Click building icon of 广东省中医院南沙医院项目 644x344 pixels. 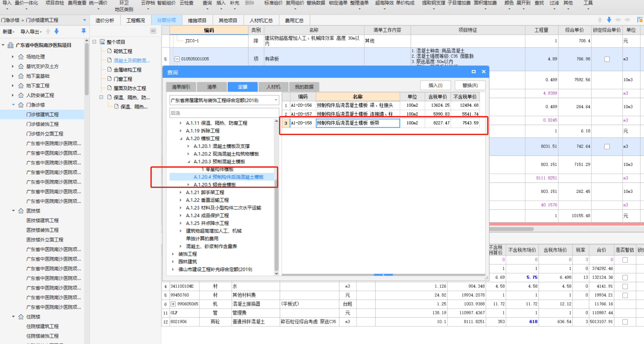(x=11, y=45)
